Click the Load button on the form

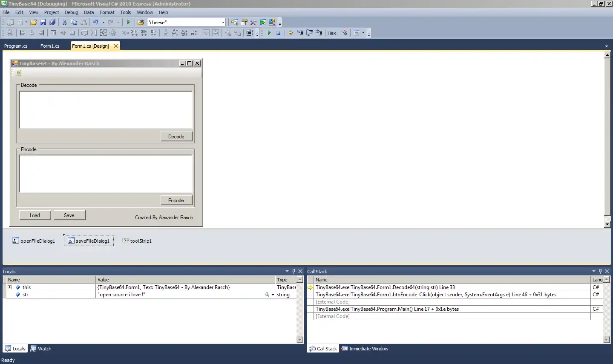[x=35, y=215]
